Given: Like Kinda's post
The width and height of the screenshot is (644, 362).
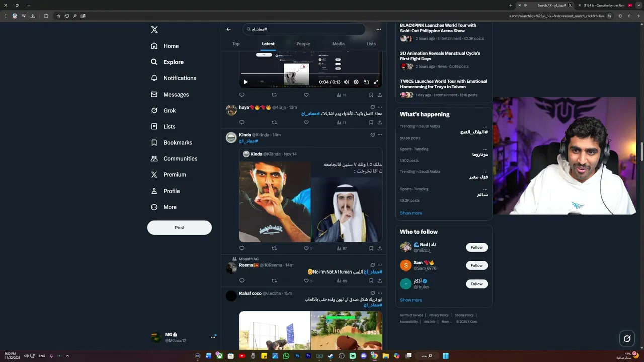Looking at the screenshot, I should click(306, 248).
